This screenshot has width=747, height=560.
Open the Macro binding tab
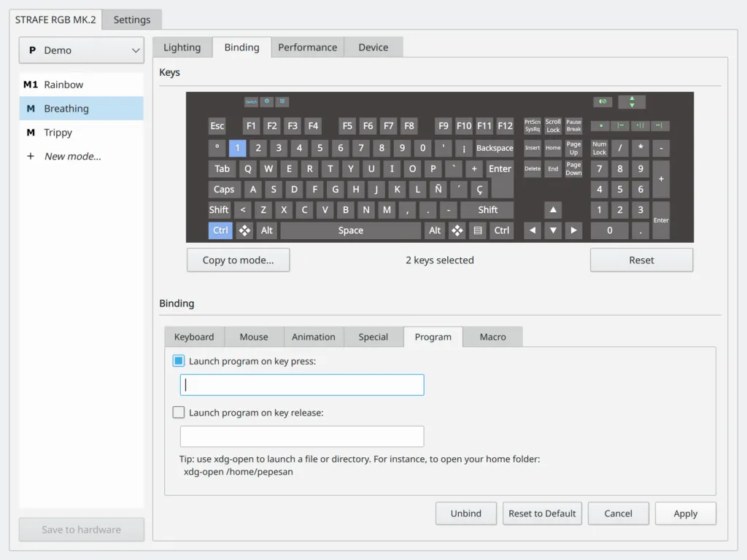pos(492,337)
